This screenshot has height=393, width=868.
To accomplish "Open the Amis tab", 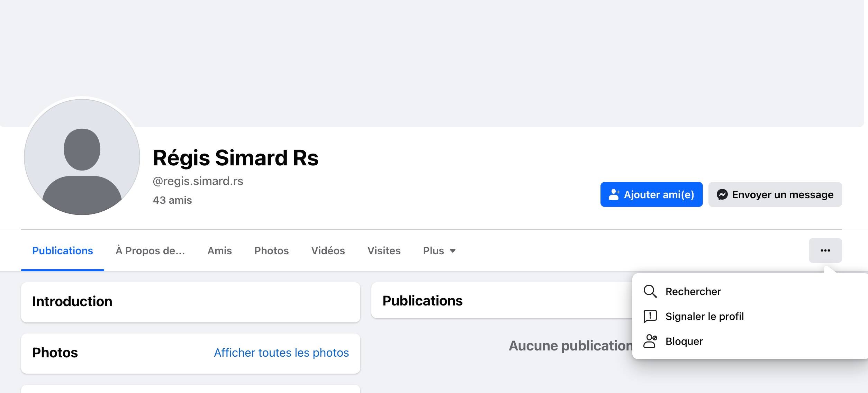I will point(219,250).
